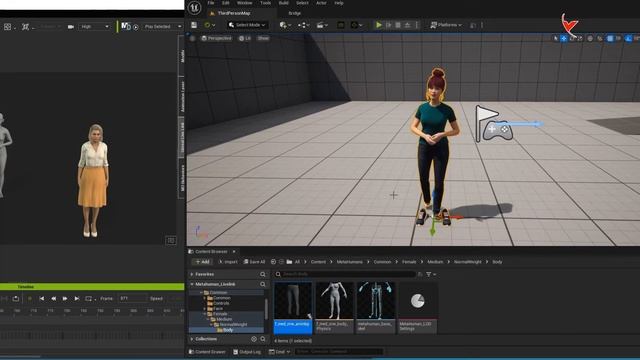Viewport: 640px width, 360px height.
Task: Select the Controls folder in tree
Action: click(x=219, y=303)
